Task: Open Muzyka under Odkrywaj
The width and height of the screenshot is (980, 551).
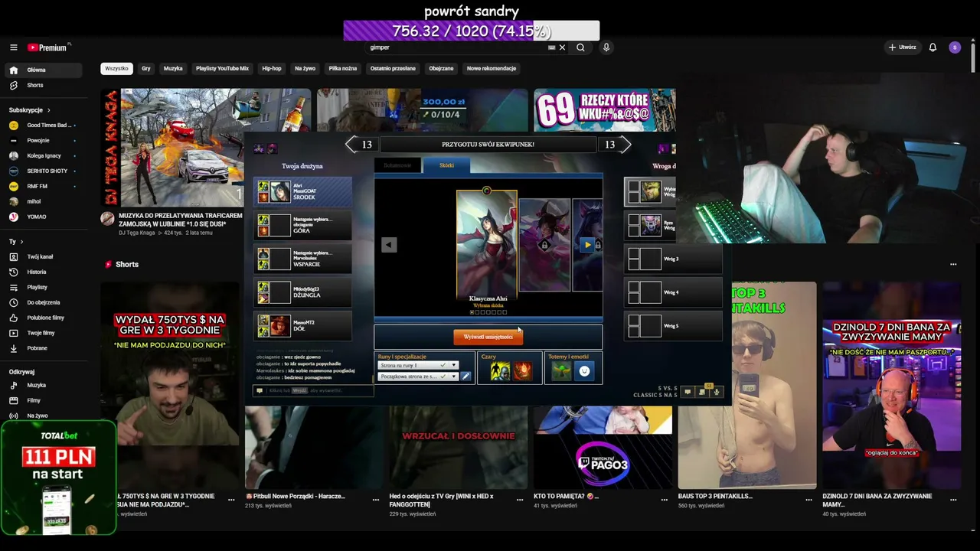Action: [x=43, y=386]
